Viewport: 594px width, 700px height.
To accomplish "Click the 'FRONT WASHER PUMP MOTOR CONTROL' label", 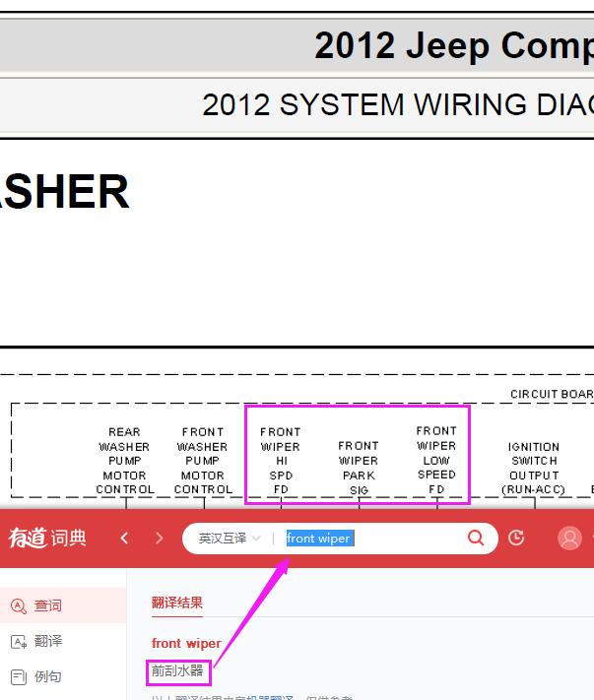I will coord(203,461).
